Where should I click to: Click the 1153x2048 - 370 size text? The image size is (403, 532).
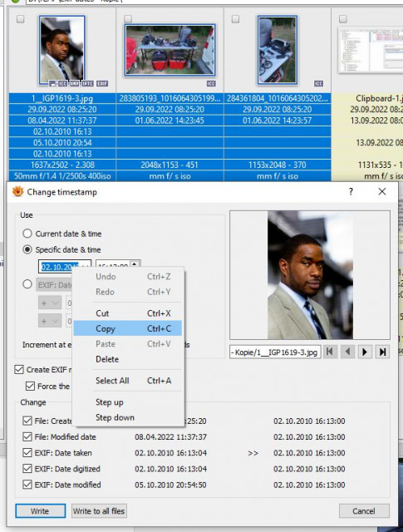278,165
